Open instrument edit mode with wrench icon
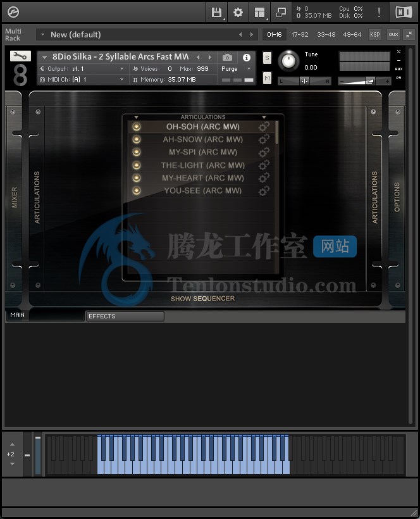 tap(20, 56)
